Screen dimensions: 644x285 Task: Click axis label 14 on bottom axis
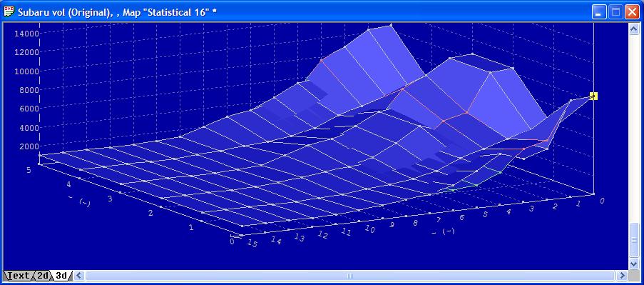coord(275,241)
